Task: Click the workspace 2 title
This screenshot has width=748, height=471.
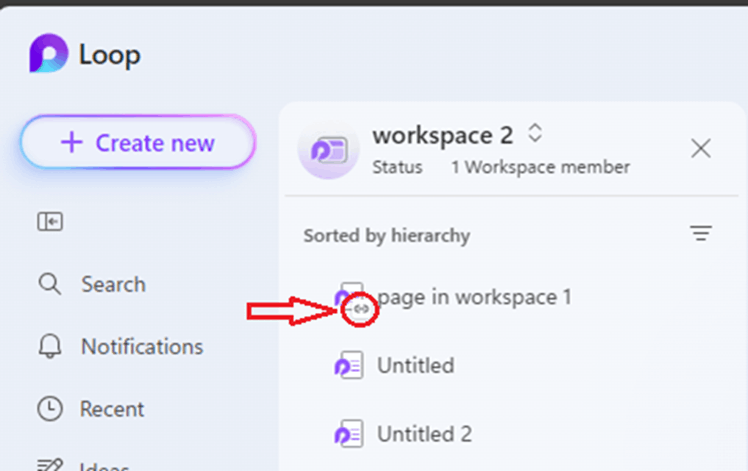Action: pyautogui.click(x=443, y=136)
